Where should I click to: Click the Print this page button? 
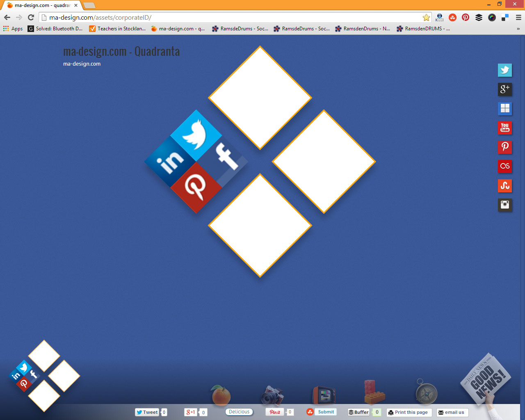pyautogui.click(x=409, y=413)
